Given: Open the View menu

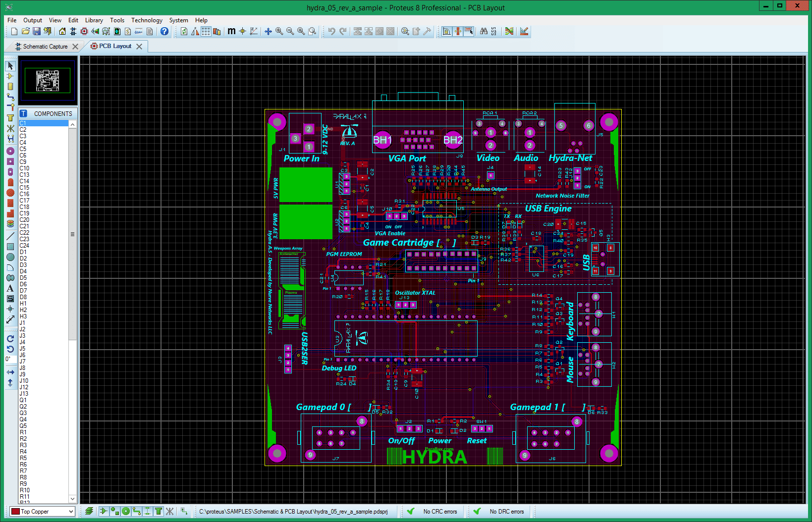Looking at the screenshot, I should [x=55, y=20].
